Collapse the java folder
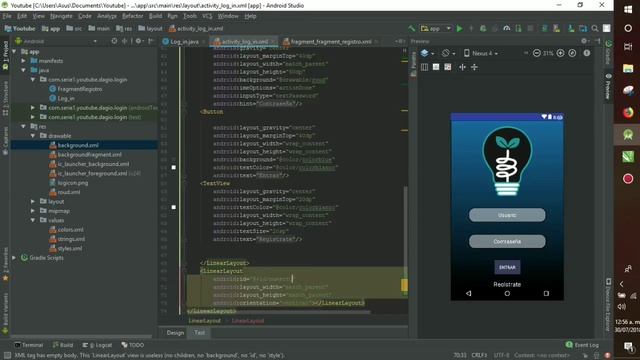Viewport: 640px width, 360px height. point(24,70)
